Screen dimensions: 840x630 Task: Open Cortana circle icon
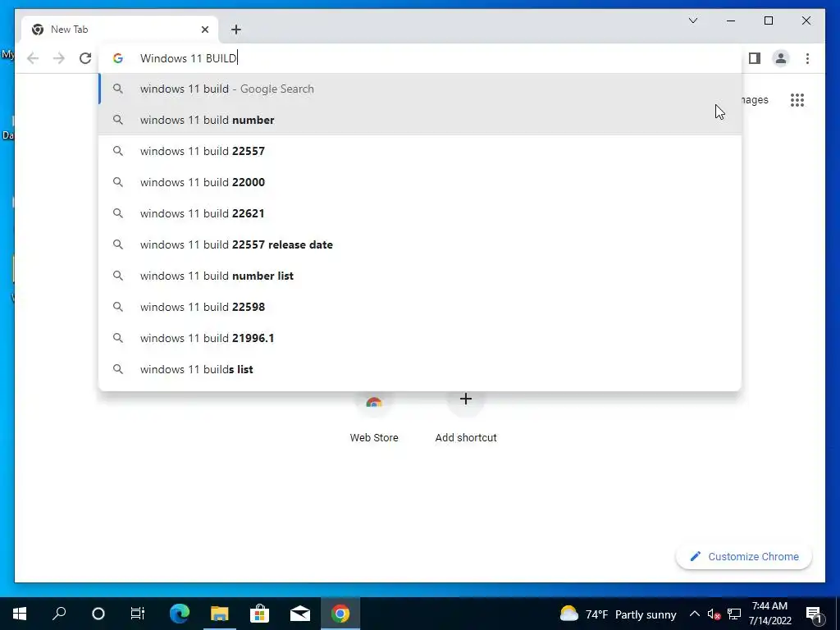(98, 614)
